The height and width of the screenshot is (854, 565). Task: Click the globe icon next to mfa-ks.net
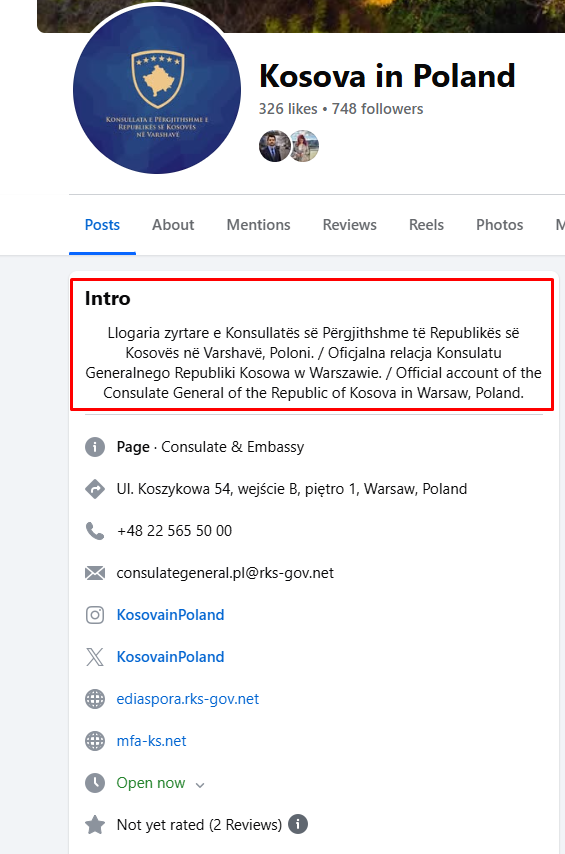point(95,741)
